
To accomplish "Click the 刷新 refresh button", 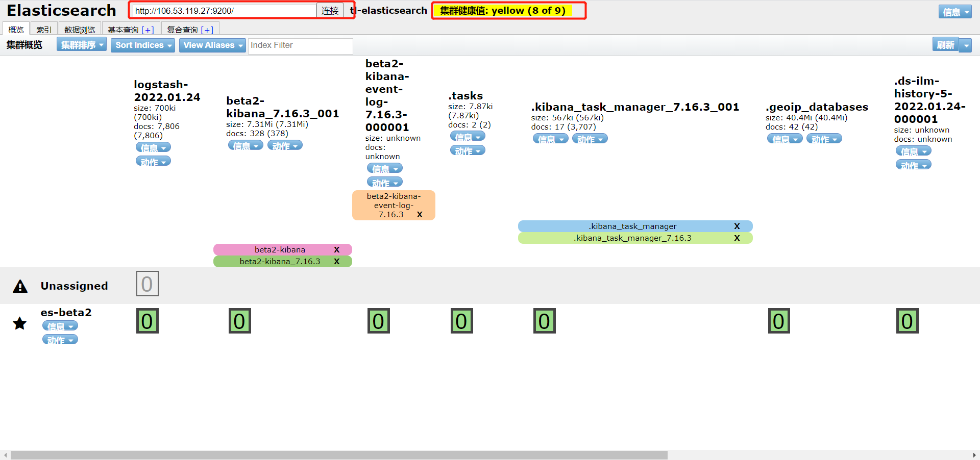I will 945,45.
